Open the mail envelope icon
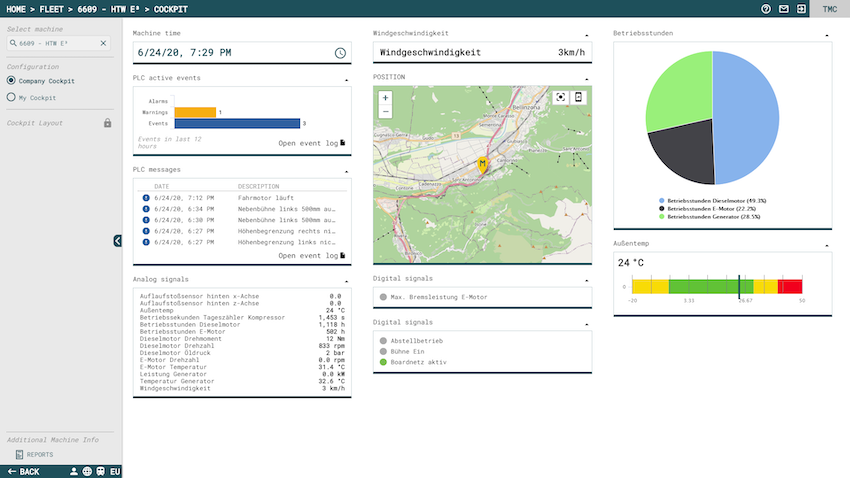This screenshot has height=478, width=850. point(783,9)
